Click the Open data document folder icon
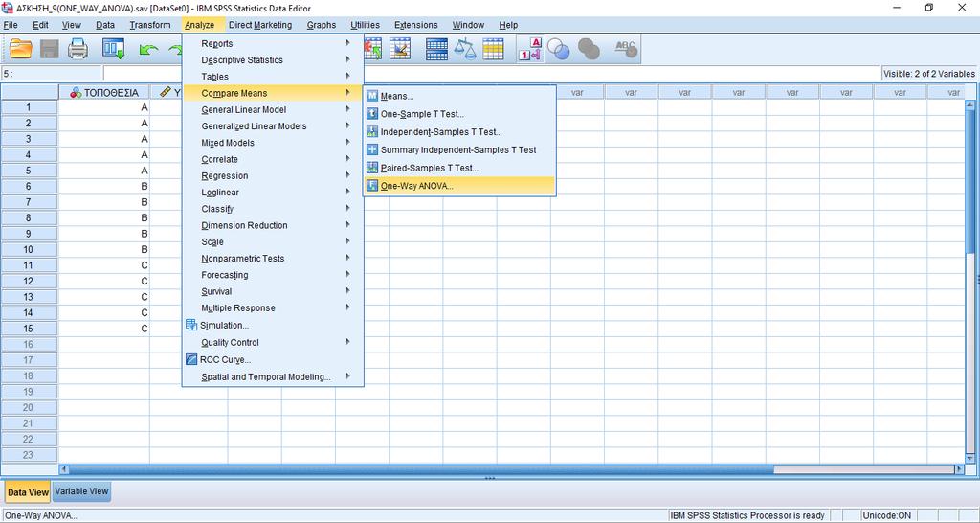This screenshot has height=523, width=980. tap(21, 49)
